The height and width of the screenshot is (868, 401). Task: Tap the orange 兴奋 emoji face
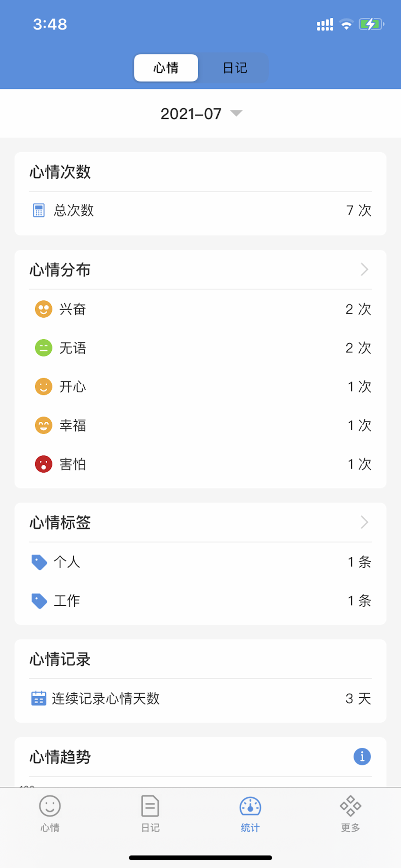click(x=43, y=309)
